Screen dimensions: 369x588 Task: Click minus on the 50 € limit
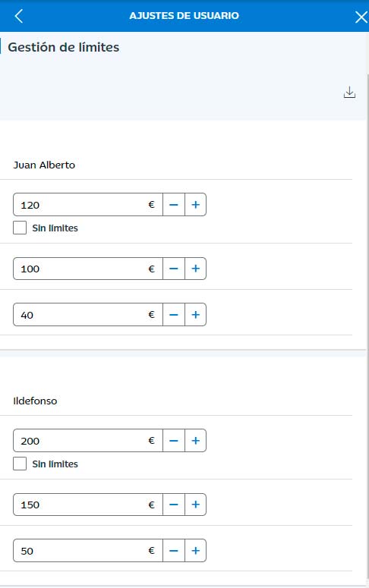(x=173, y=551)
